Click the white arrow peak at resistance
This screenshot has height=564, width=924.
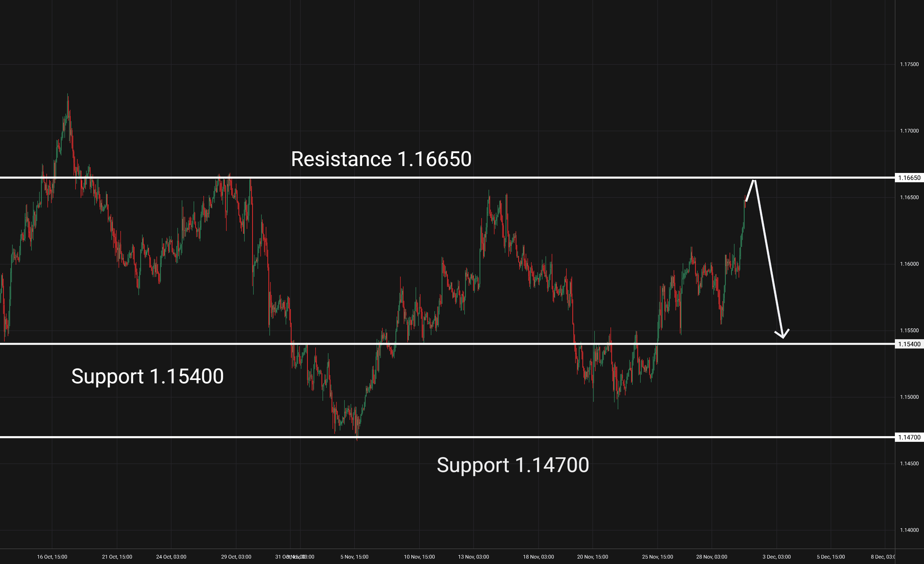click(754, 181)
